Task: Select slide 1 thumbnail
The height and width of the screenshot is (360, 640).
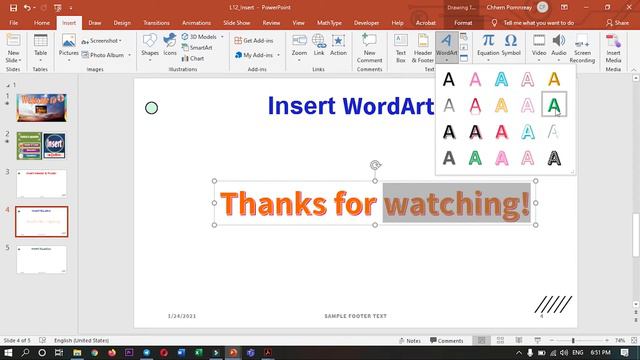Action: [x=41, y=107]
